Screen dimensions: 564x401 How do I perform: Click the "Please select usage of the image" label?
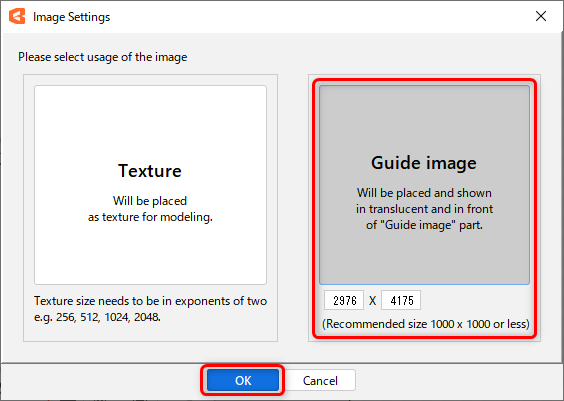click(103, 57)
